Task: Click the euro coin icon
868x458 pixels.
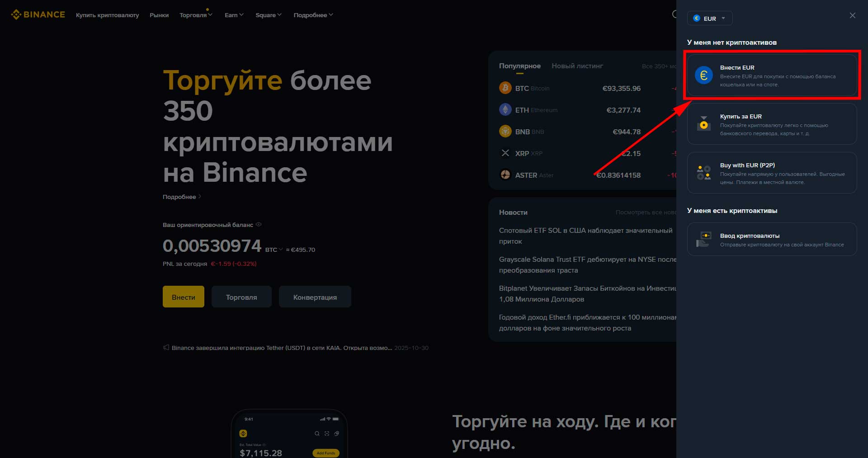Action: pyautogui.click(x=703, y=75)
